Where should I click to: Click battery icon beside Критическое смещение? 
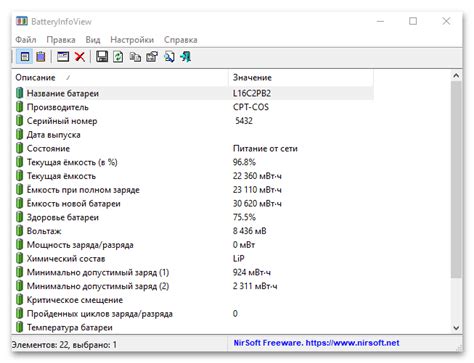pyautogui.click(x=20, y=300)
